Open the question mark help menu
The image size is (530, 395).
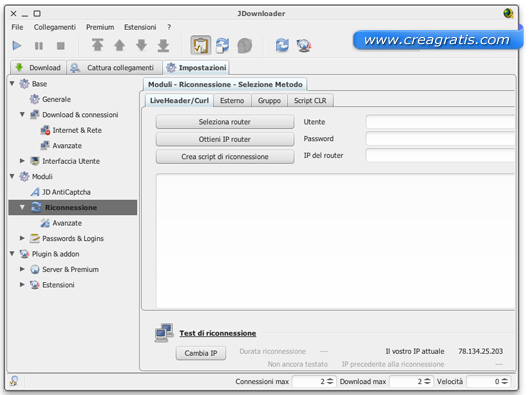[x=169, y=27]
